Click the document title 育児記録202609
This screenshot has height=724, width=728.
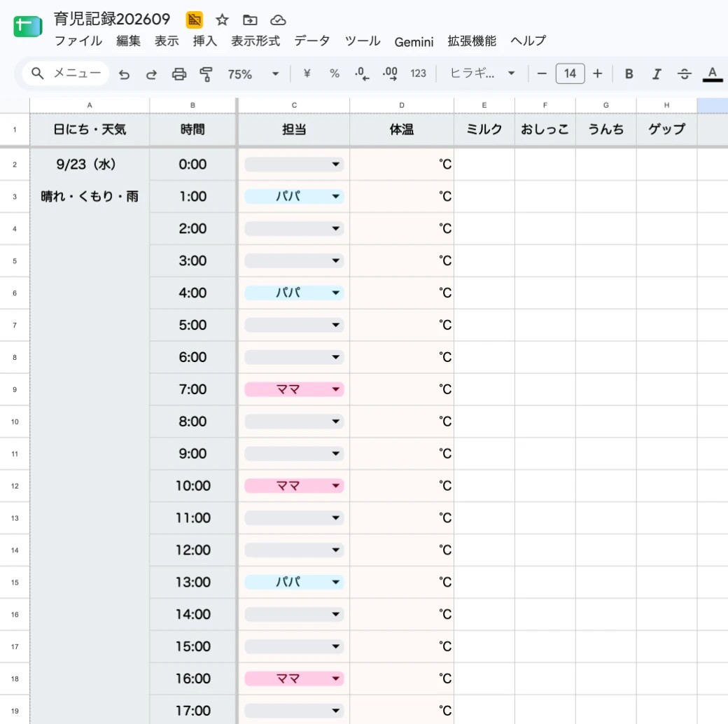point(112,19)
